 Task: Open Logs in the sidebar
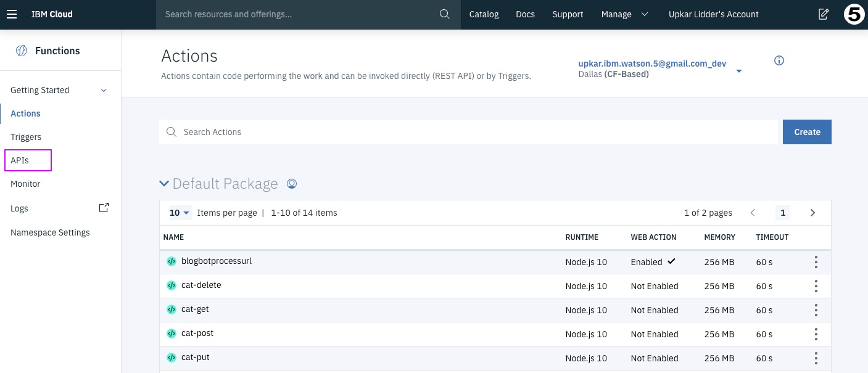[x=19, y=208]
